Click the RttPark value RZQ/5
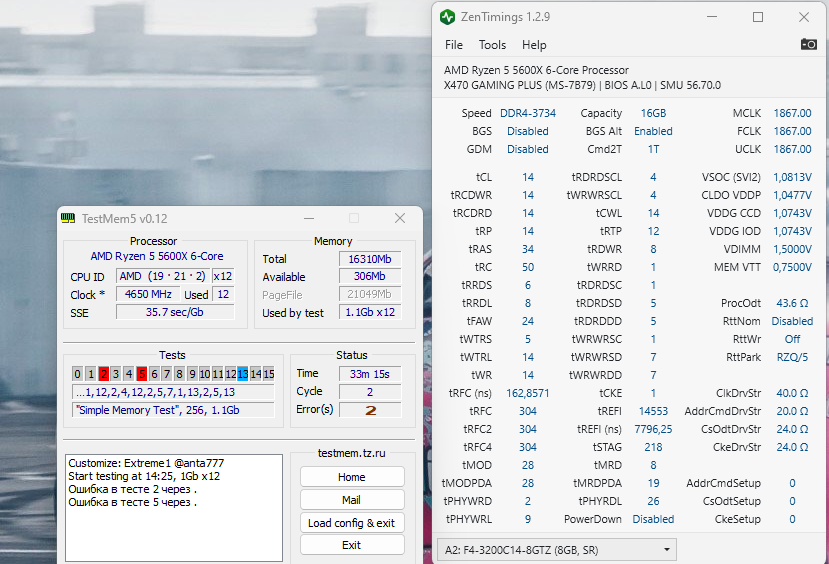 click(792, 357)
